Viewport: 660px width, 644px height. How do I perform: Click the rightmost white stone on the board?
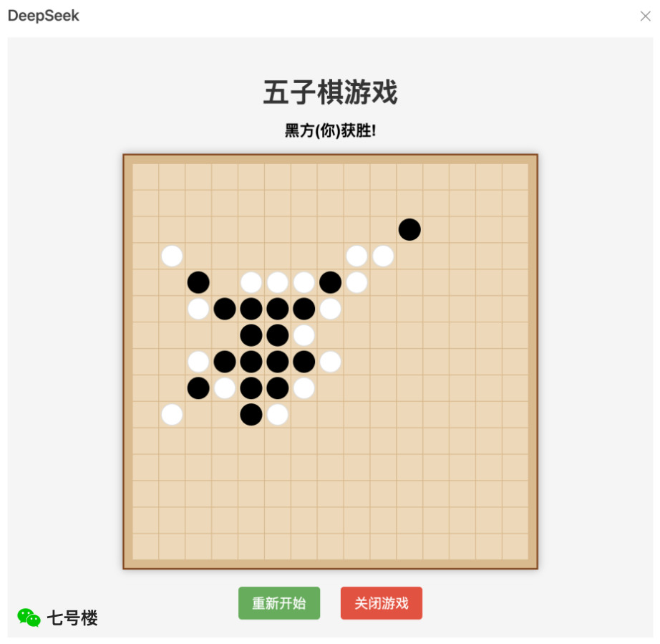[x=383, y=256]
